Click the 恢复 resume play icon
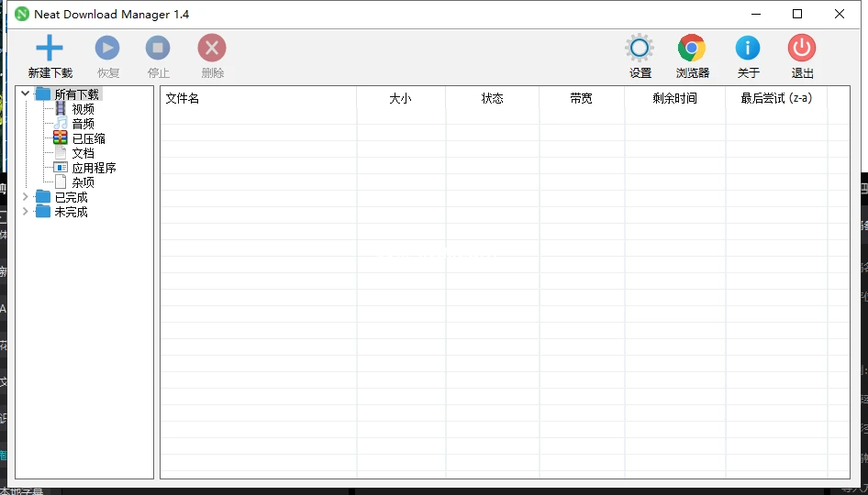The image size is (868, 495). pyautogui.click(x=107, y=48)
